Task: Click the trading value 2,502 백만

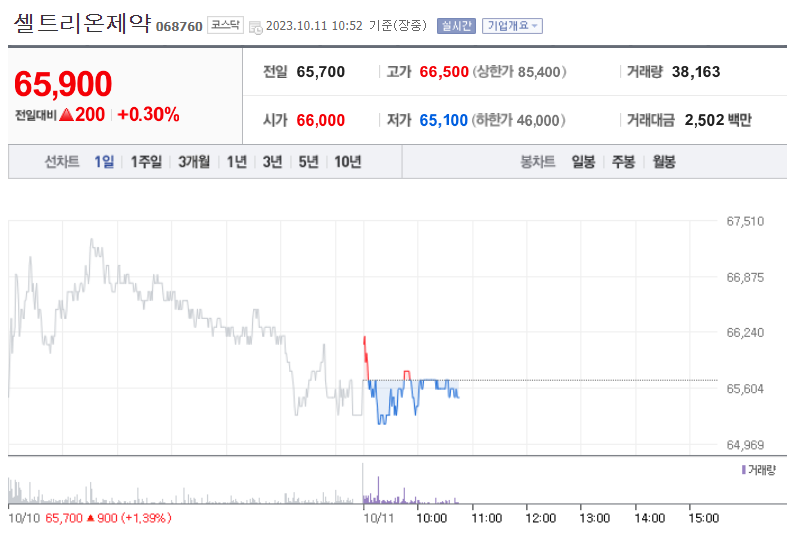Action: coord(718,120)
